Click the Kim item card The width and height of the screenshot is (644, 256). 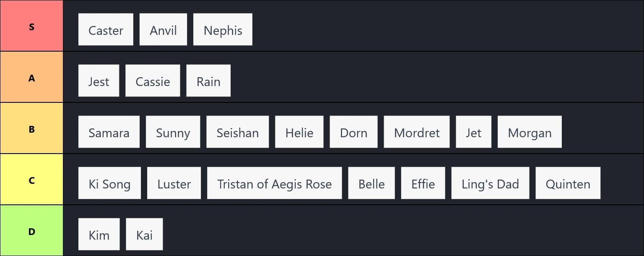click(x=99, y=235)
